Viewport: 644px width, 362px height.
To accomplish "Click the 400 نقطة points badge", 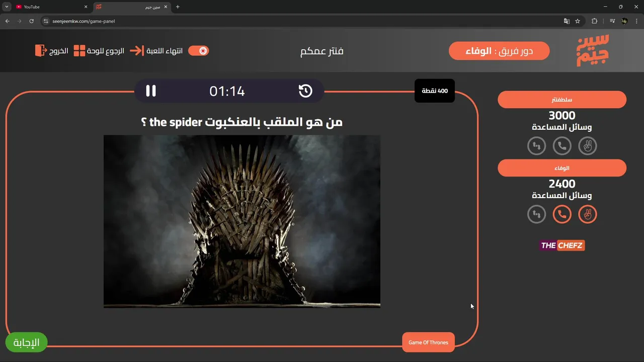I will pos(435,91).
